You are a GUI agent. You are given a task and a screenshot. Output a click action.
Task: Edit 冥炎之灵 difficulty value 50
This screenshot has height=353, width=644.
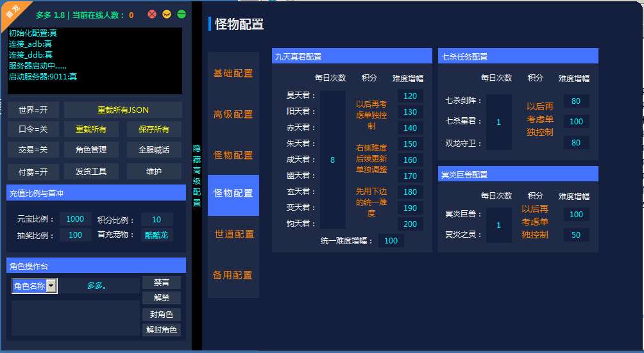tap(576, 235)
